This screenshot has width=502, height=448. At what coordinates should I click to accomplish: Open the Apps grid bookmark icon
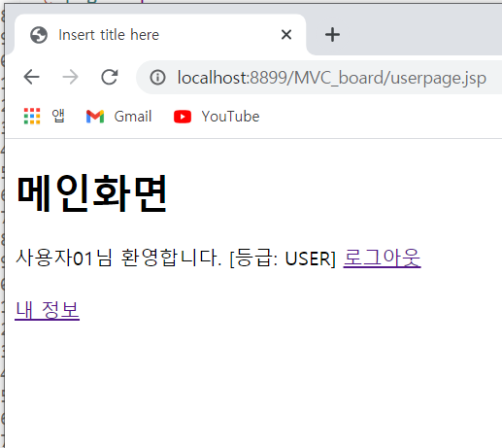click(32, 117)
